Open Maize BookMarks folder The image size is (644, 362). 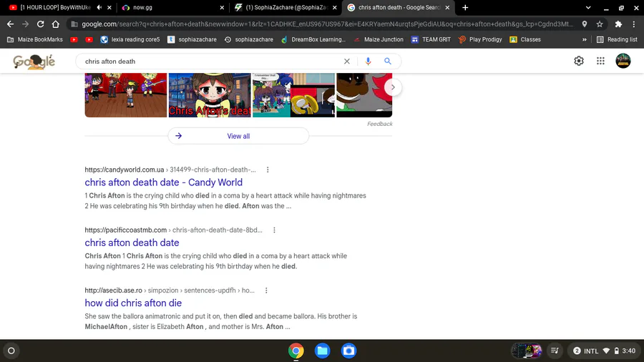click(35, 39)
